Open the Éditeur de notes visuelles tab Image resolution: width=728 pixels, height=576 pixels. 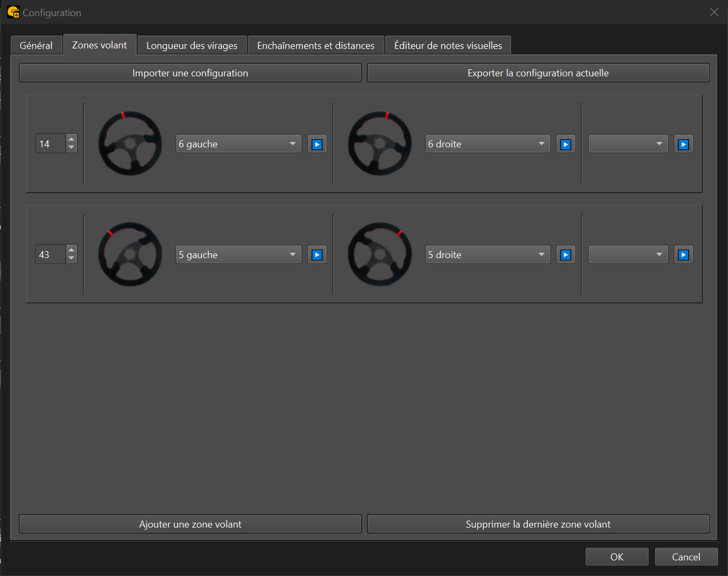point(448,46)
